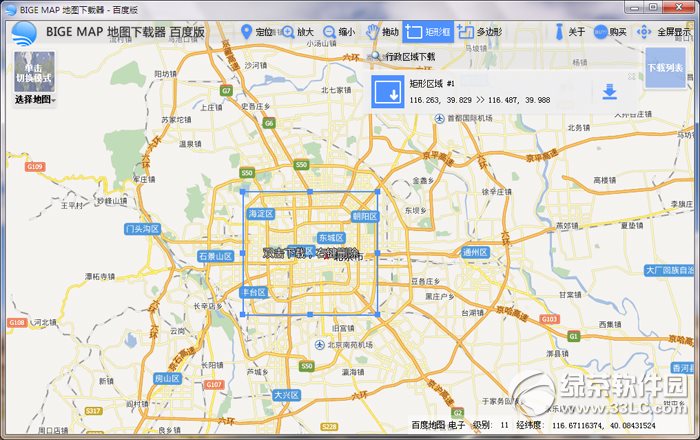Click the G107 road shield

point(214,384)
